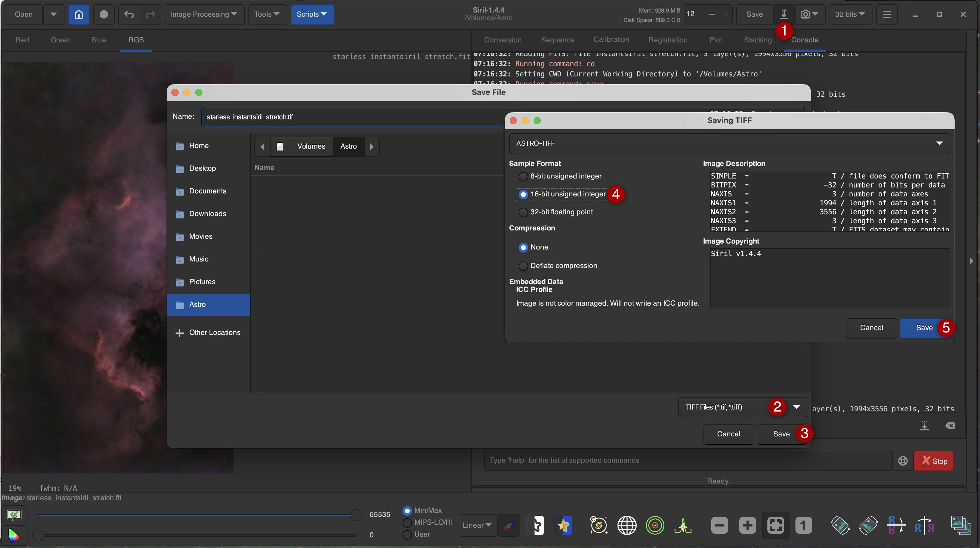Viewport: 980px width, 548px height.
Task: Open the hamburger menu icon
Action: click(x=887, y=14)
